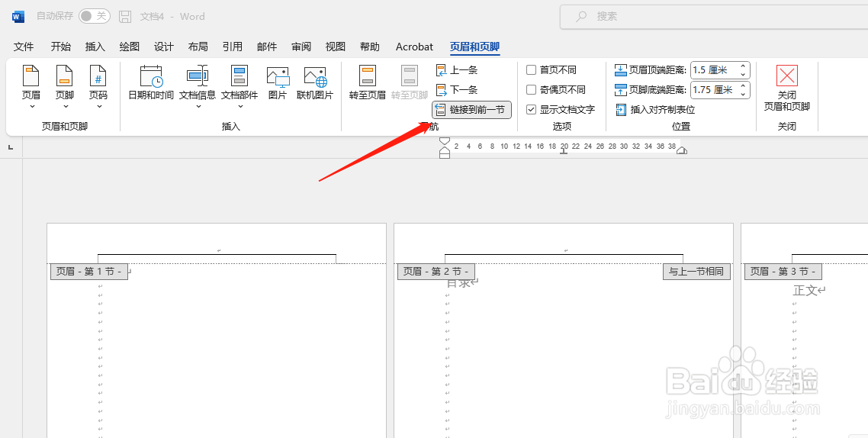This screenshot has width=868, height=438.
Task: Click into the search box
Action: point(714,17)
